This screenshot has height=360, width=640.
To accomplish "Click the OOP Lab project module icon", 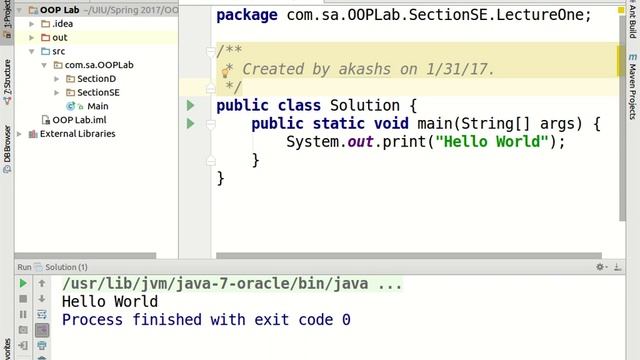I will [x=33, y=10].
